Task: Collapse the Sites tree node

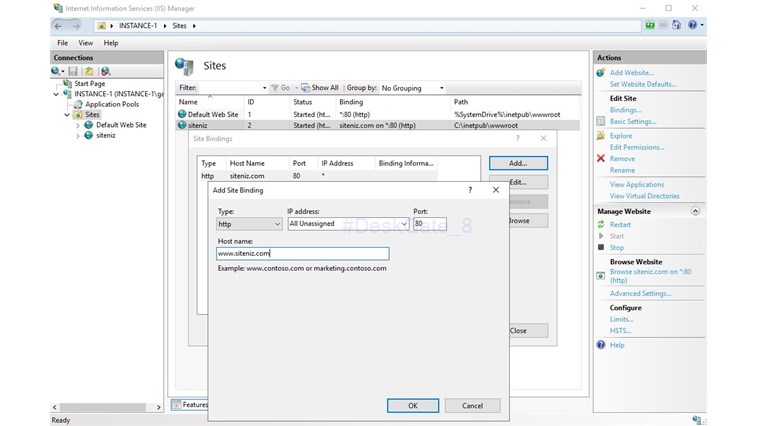Action: pyautogui.click(x=67, y=115)
